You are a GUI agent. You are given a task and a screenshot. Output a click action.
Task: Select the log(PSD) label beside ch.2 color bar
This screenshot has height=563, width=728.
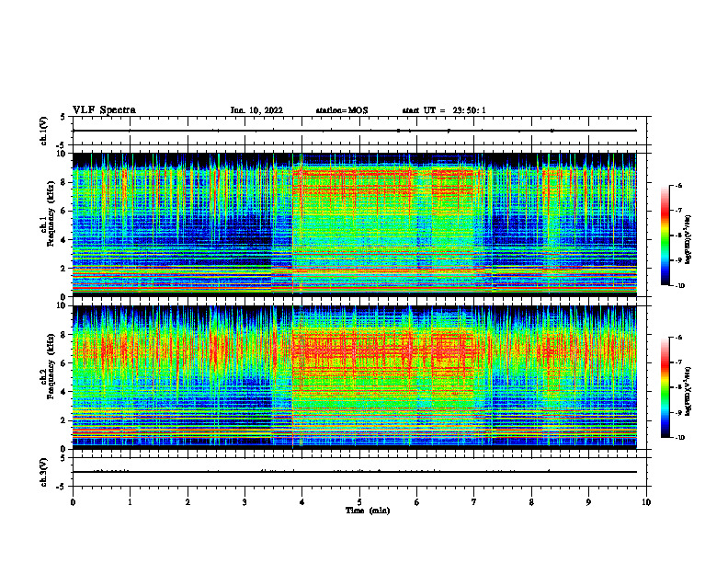click(688, 391)
